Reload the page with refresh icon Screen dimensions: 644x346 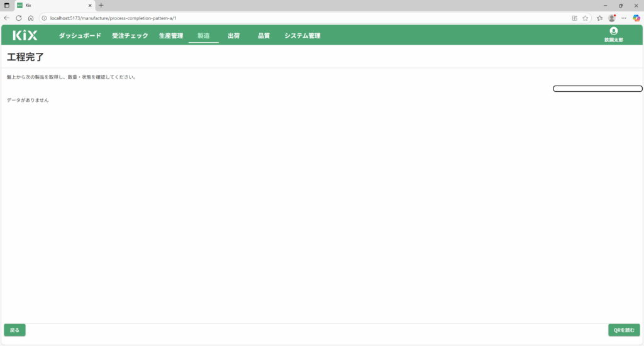[19, 18]
